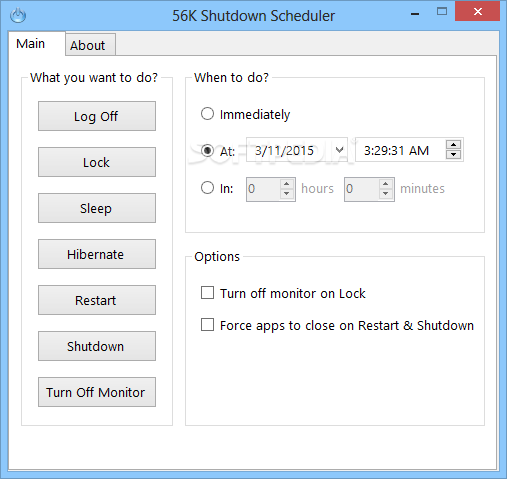Maximize the Shutdown Scheduler window
The height and width of the screenshot is (479, 507).
442,12
